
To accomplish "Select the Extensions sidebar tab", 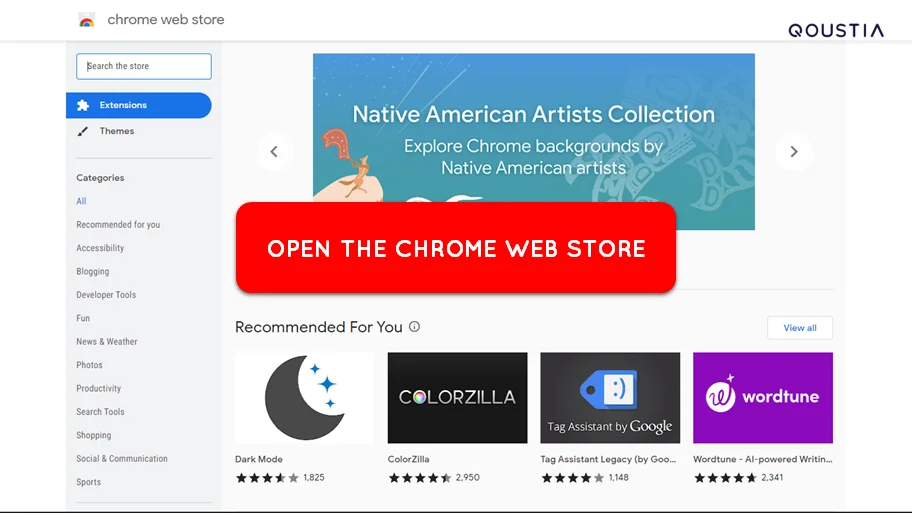I will [x=139, y=105].
